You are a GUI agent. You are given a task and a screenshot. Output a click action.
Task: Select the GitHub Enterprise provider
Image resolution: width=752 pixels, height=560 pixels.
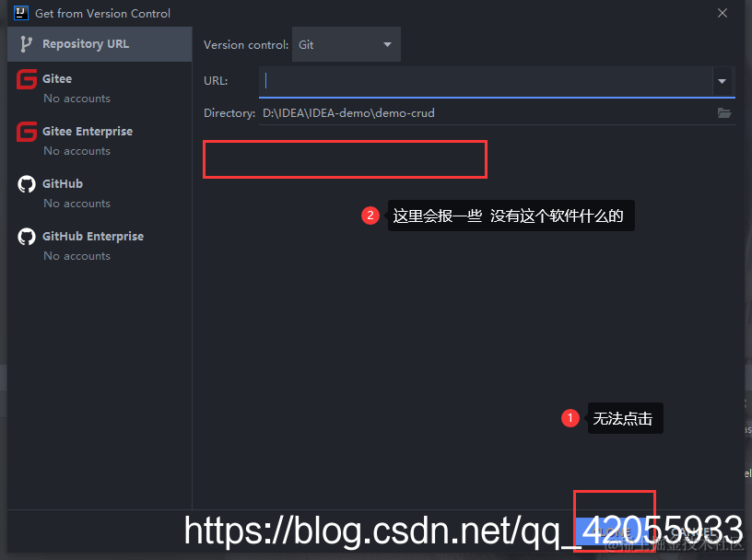93,236
